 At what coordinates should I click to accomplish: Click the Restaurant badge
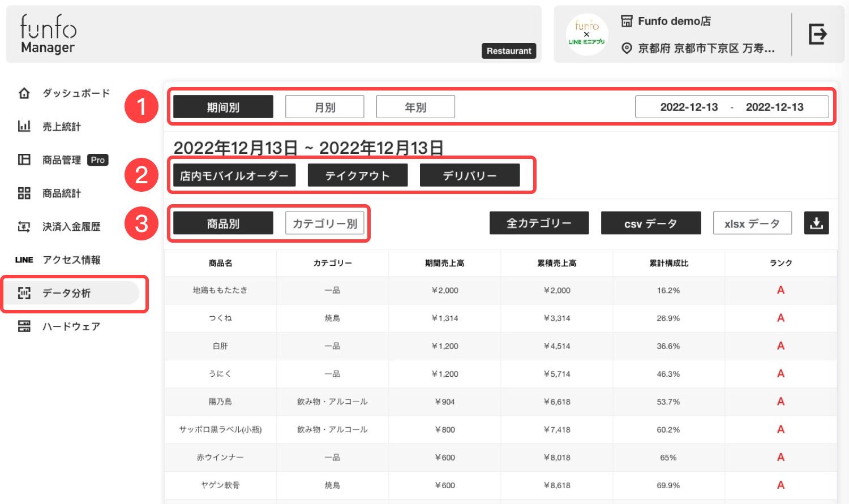click(509, 51)
